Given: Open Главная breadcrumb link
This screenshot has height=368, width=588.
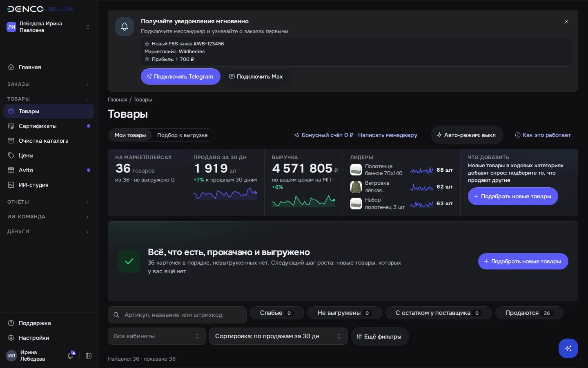Looking at the screenshot, I should (x=118, y=100).
